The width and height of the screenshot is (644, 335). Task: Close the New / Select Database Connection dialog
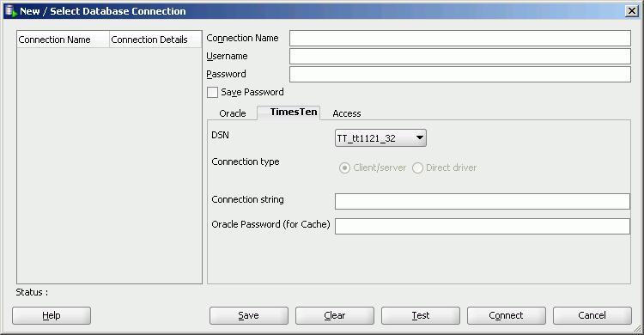click(631, 10)
